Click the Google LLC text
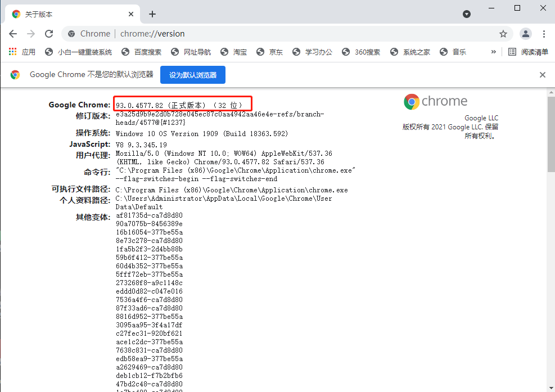The width and height of the screenshot is (555, 392). (x=481, y=118)
